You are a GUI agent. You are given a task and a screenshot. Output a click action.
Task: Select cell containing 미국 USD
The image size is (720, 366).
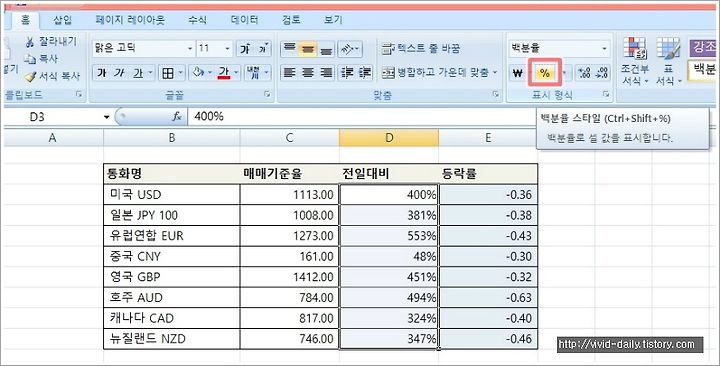[x=172, y=195]
